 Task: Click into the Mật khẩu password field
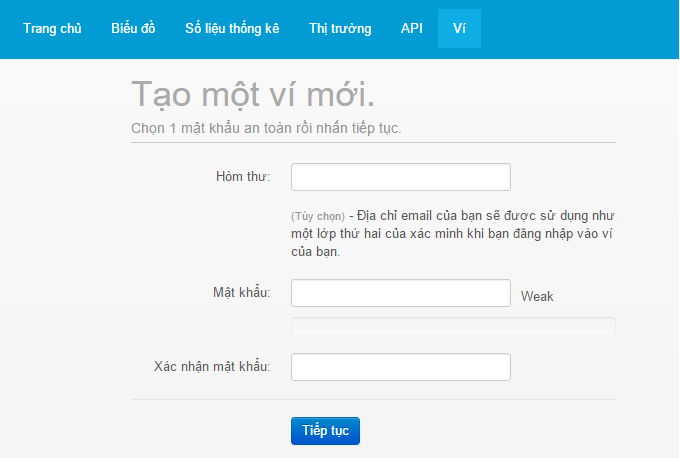click(x=400, y=293)
